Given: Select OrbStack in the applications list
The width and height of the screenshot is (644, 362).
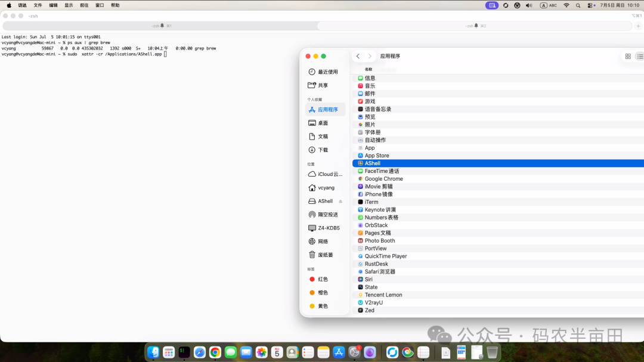Looking at the screenshot, I should click(x=498, y=225).
